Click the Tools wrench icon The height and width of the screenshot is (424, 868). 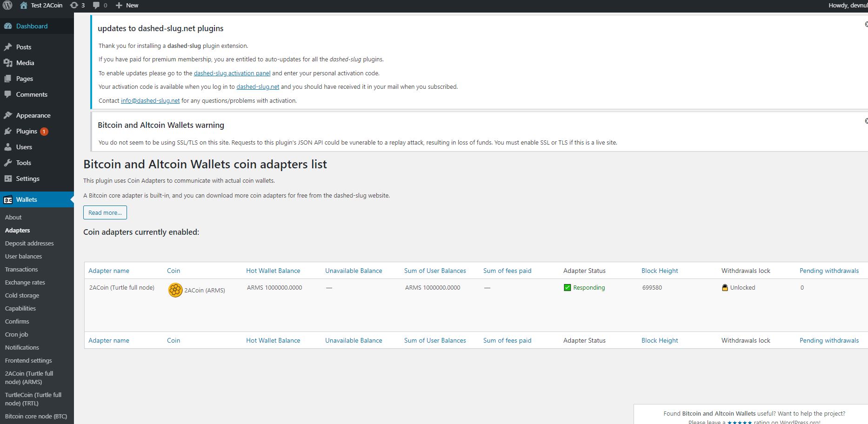pos(8,163)
